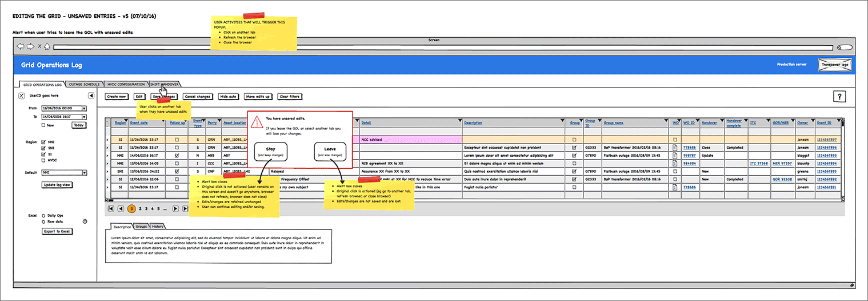Select the Daily Ops radio button

tap(43, 215)
